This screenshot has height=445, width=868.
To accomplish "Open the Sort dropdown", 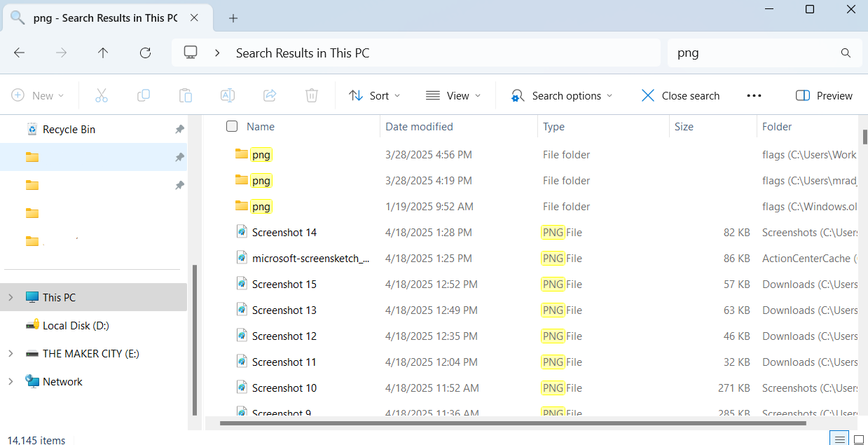I will pyautogui.click(x=374, y=95).
